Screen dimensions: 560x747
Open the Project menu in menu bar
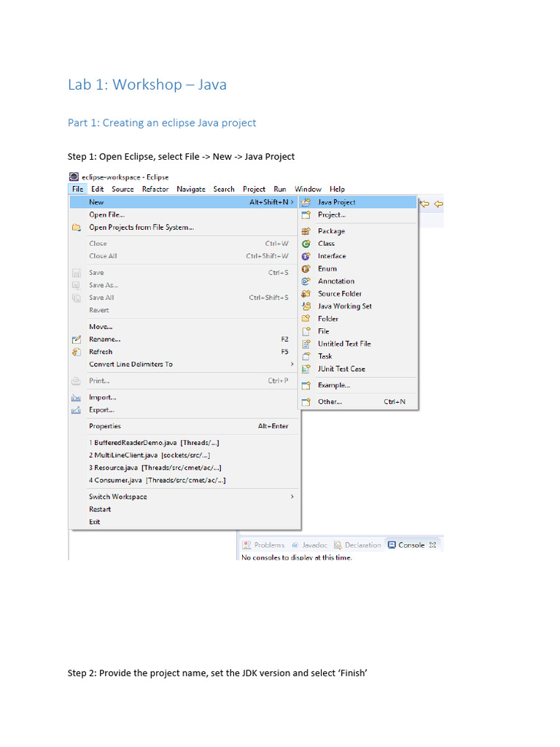pyautogui.click(x=254, y=189)
